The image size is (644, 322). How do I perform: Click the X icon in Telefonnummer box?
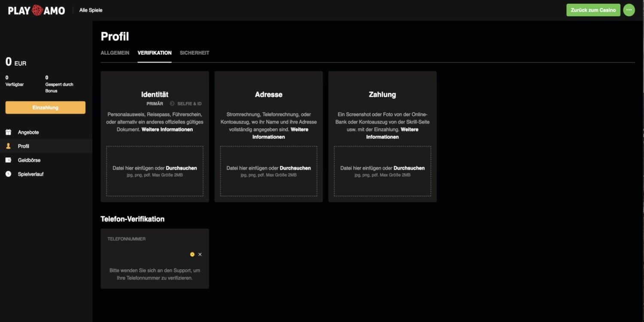200,255
